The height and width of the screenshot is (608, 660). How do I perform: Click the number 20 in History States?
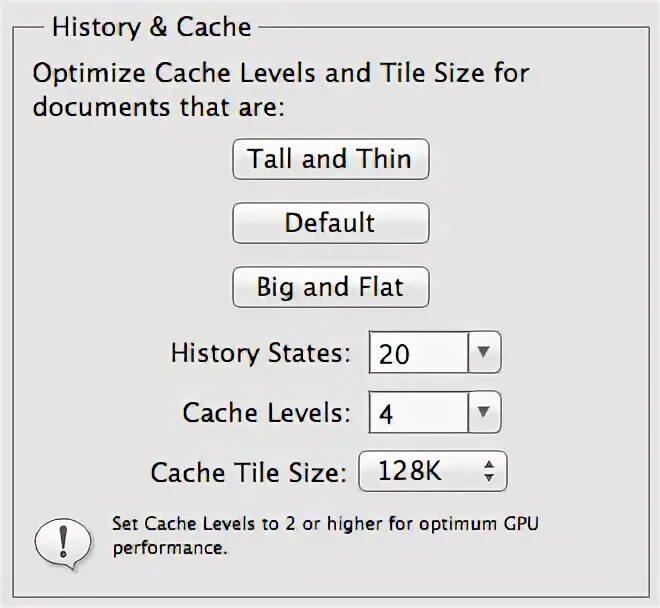click(394, 354)
